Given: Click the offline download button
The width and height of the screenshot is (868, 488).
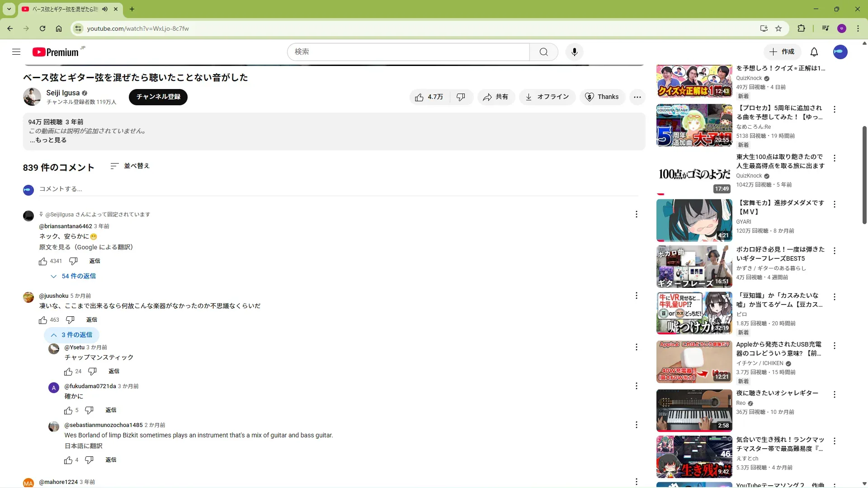Looking at the screenshot, I should click(547, 97).
